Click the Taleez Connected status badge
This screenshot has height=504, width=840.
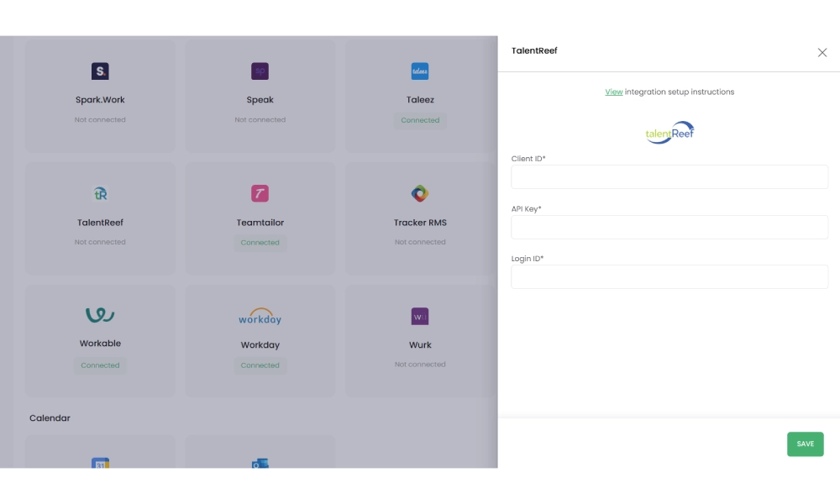(420, 120)
